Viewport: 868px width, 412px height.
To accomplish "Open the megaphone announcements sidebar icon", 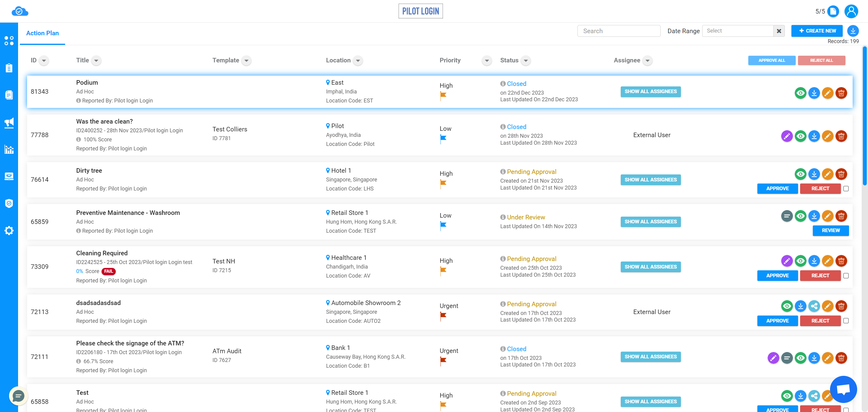I will (x=9, y=123).
